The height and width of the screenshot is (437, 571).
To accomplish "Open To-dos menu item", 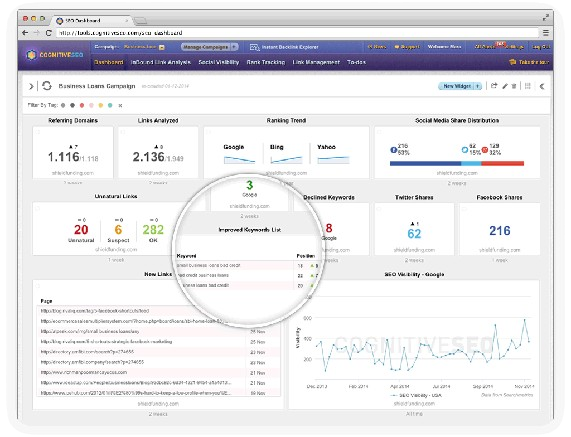I will 357,62.
